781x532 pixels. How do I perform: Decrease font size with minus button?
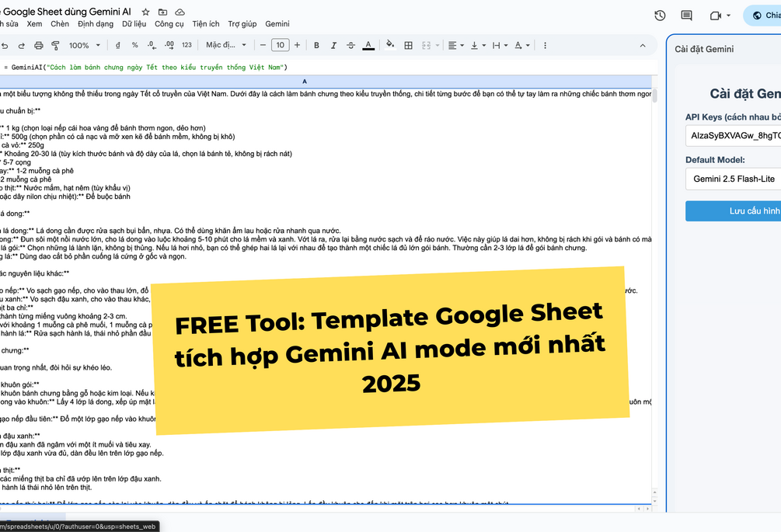click(x=263, y=45)
